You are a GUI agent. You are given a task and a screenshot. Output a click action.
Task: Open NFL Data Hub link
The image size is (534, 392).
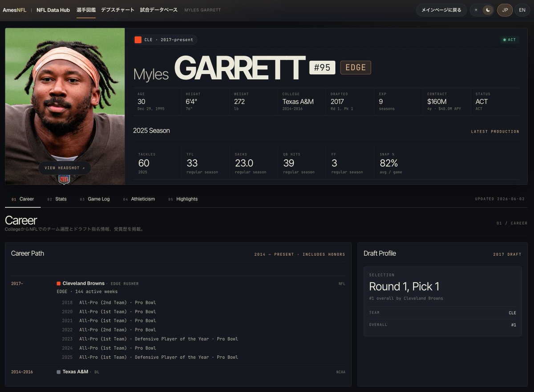coord(53,10)
